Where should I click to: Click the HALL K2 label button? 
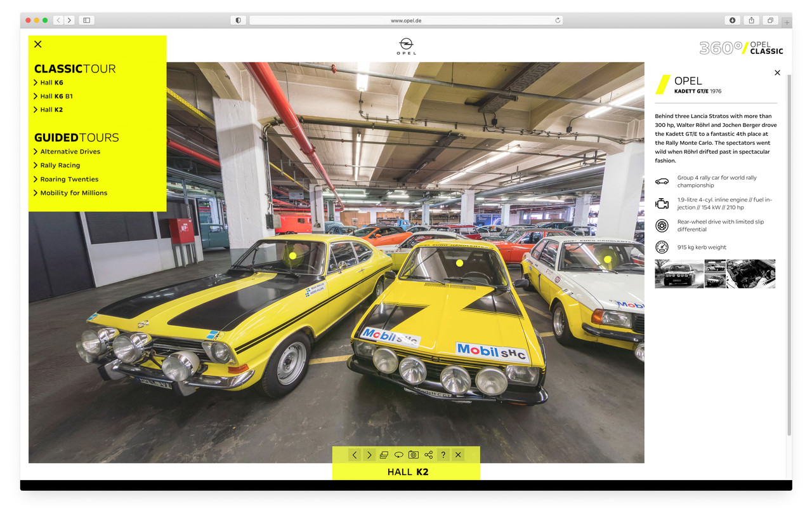406,472
